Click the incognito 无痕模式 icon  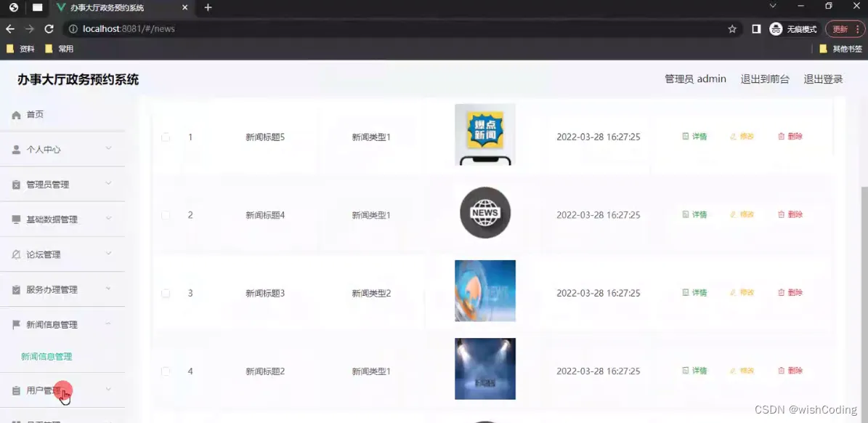(776, 29)
